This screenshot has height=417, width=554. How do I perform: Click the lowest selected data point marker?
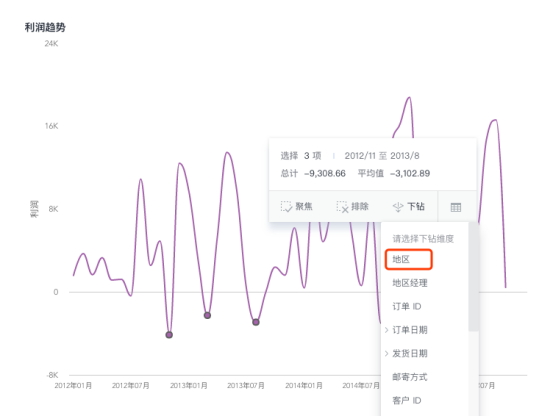[169, 335]
